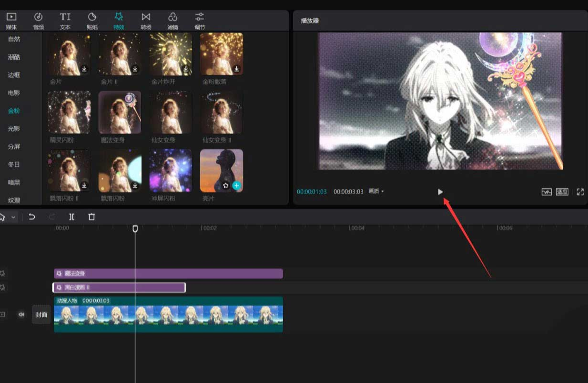Add the 亮片 effect using plus icon
This screenshot has width=588, height=383.
pos(236,186)
